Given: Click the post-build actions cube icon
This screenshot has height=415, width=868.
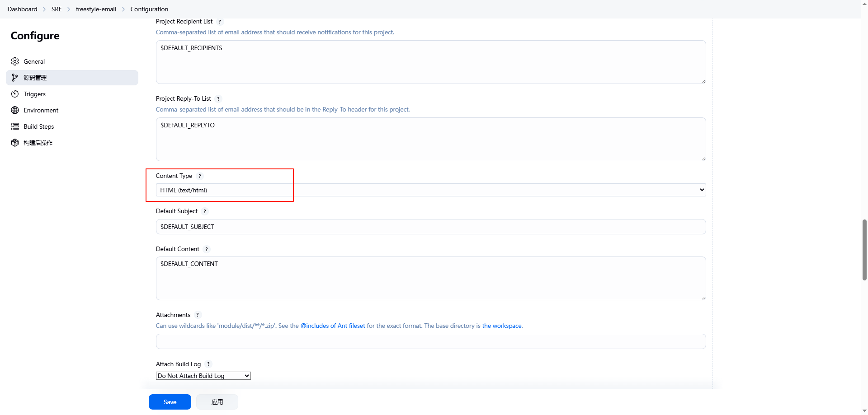Looking at the screenshot, I should 15,143.
